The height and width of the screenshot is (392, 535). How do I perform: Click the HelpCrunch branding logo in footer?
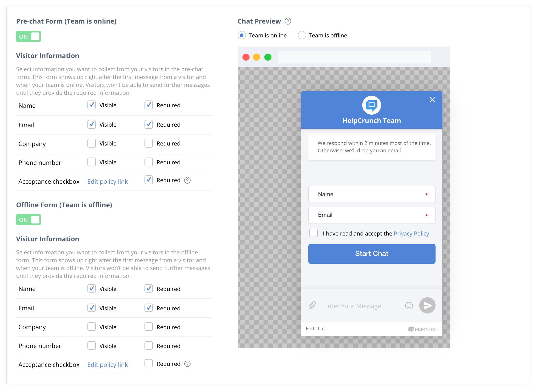coord(422,329)
